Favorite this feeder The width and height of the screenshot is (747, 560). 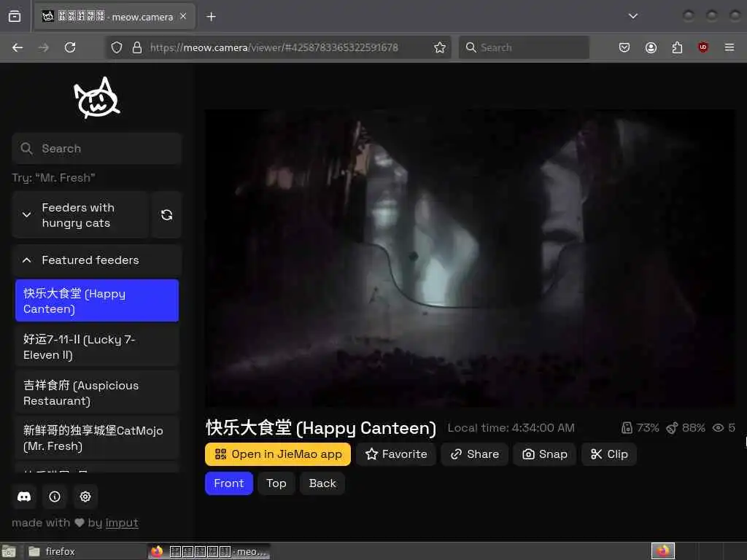(x=396, y=454)
